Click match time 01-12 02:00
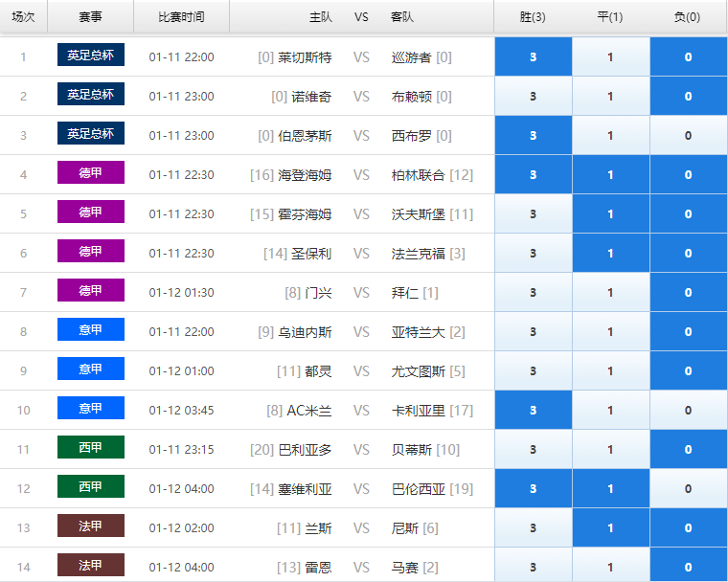The width and height of the screenshot is (728, 582). [182, 527]
